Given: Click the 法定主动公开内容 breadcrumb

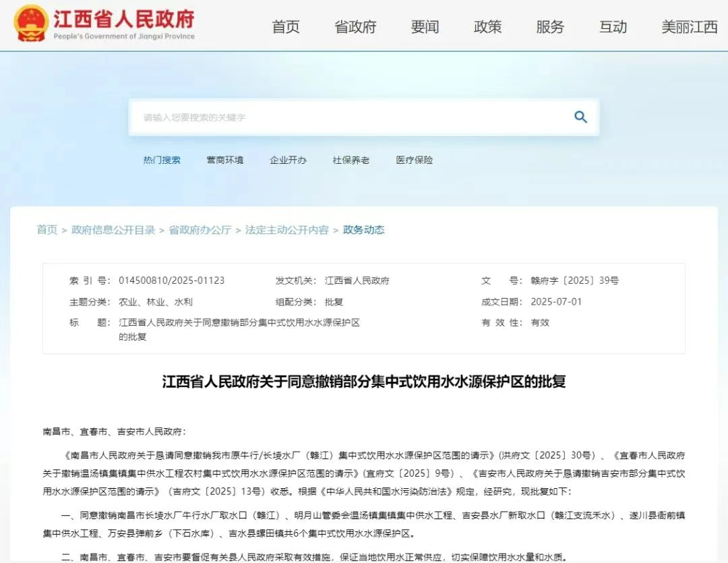Looking at the screenshot, I should point(287,229).
